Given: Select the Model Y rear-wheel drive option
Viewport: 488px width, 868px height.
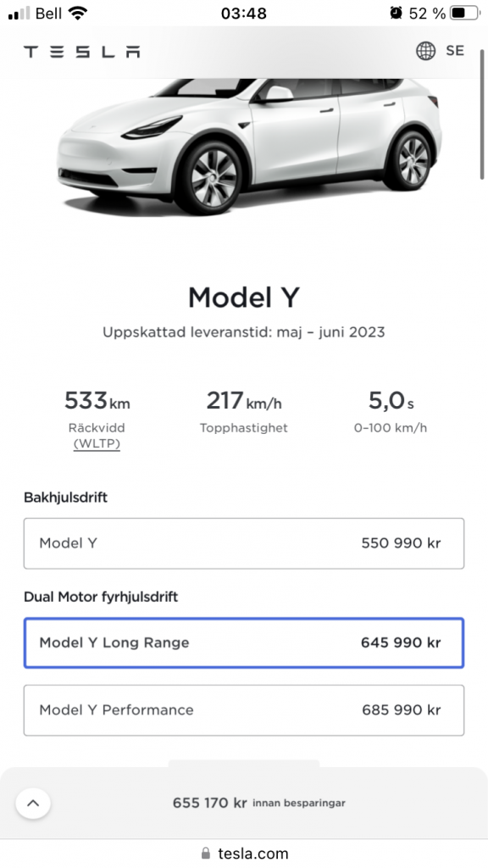Looking at the screenshot, I should [243, 543].
